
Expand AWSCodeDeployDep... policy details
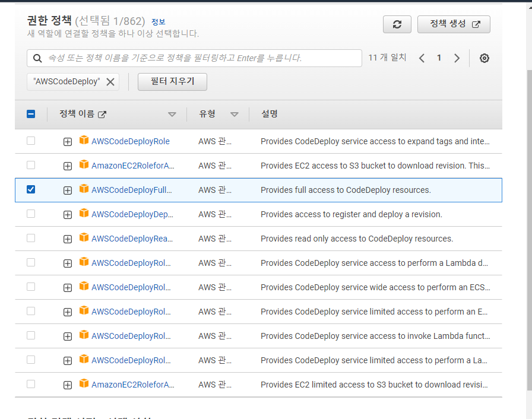click(68, 215)
